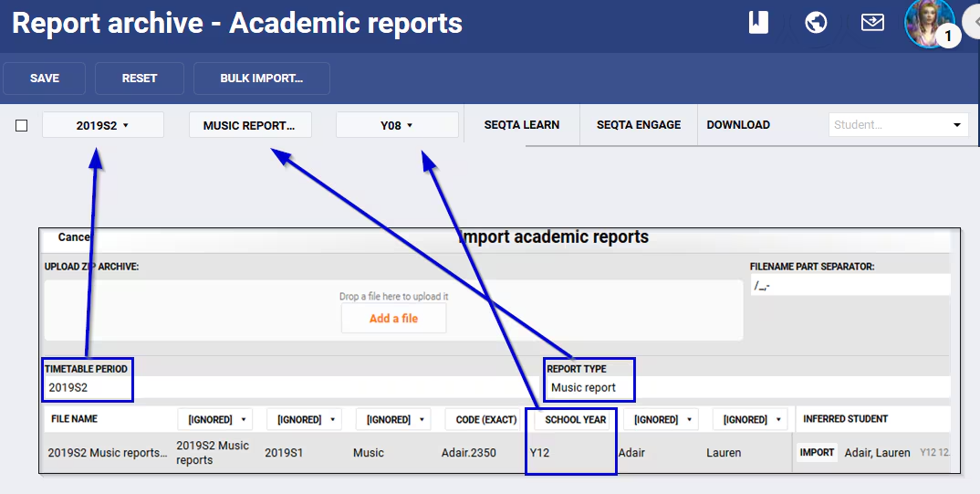Screen dimensions: 980x494
Task: Click the SAVE button
Action: [45, 79]
